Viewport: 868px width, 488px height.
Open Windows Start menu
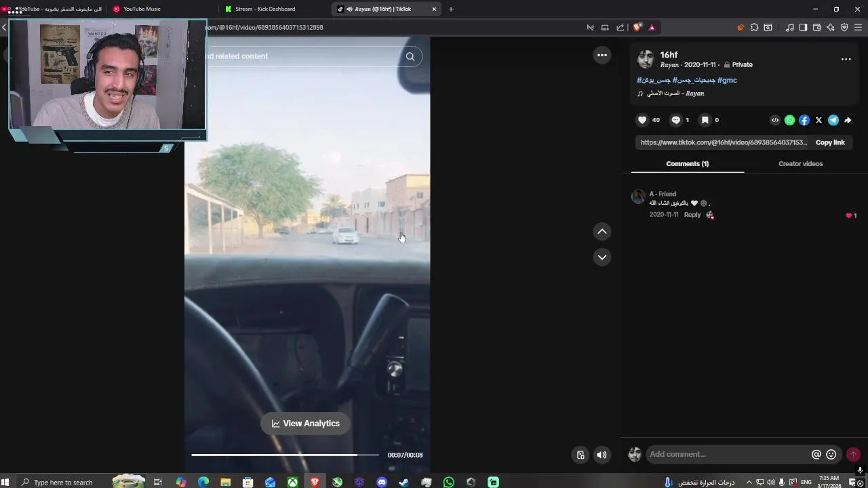(5, 482)
